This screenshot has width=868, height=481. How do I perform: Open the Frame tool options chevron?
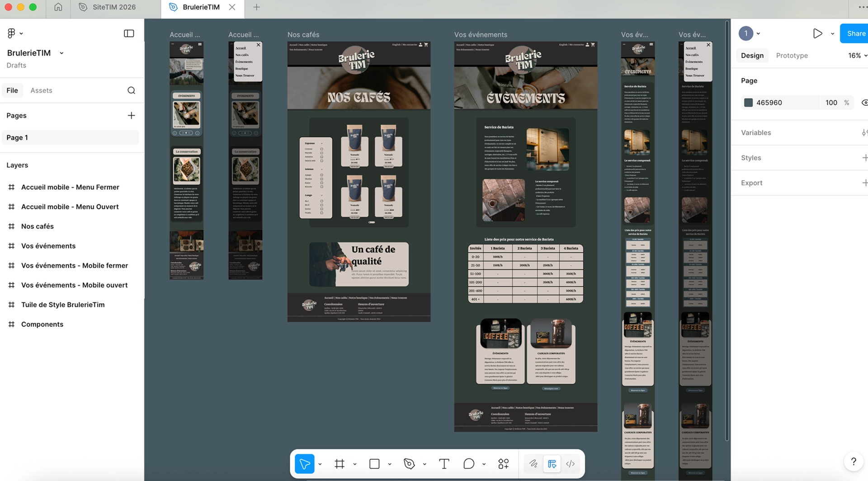click(x=355, y=464)
